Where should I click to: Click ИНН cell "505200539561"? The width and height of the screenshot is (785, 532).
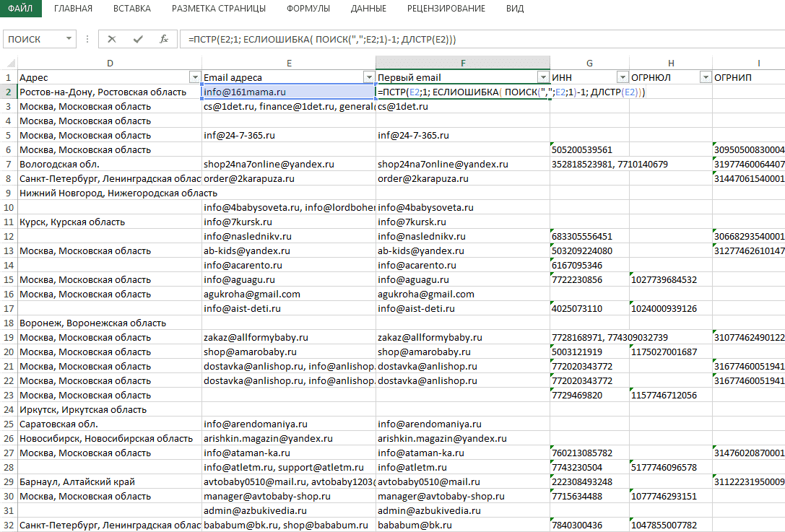coord(590,150)
